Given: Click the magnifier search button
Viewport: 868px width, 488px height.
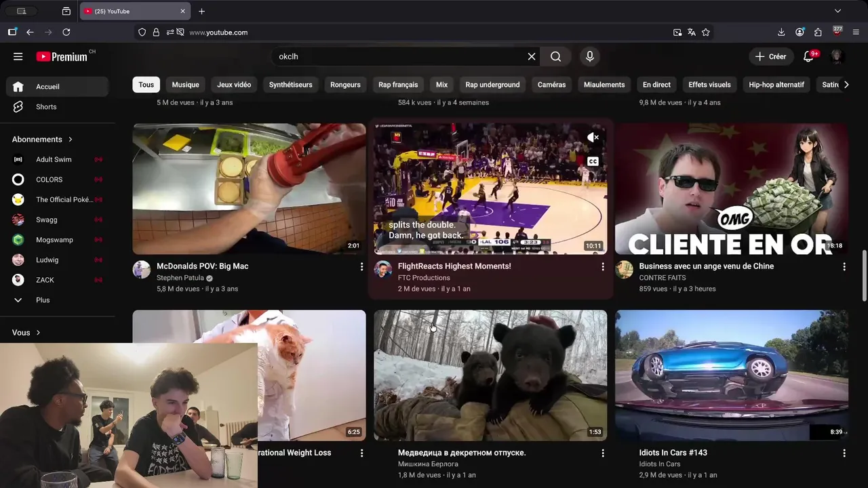Looking at the screenshot, I should 556,56.
